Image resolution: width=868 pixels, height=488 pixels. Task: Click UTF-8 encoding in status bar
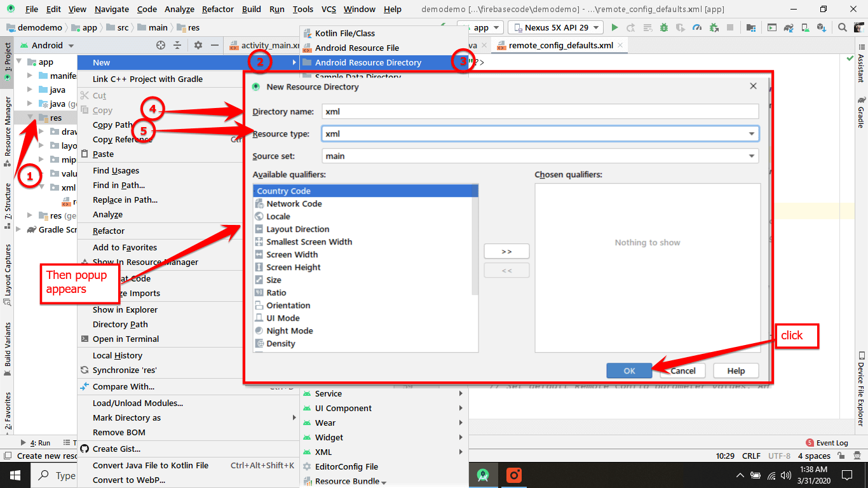tap(779, 456)
